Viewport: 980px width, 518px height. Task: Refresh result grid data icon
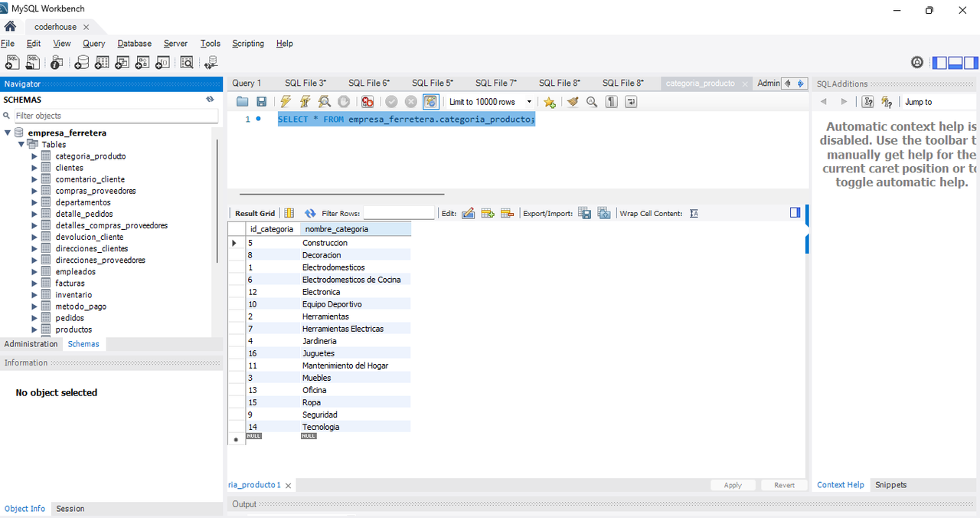[310, 213]
